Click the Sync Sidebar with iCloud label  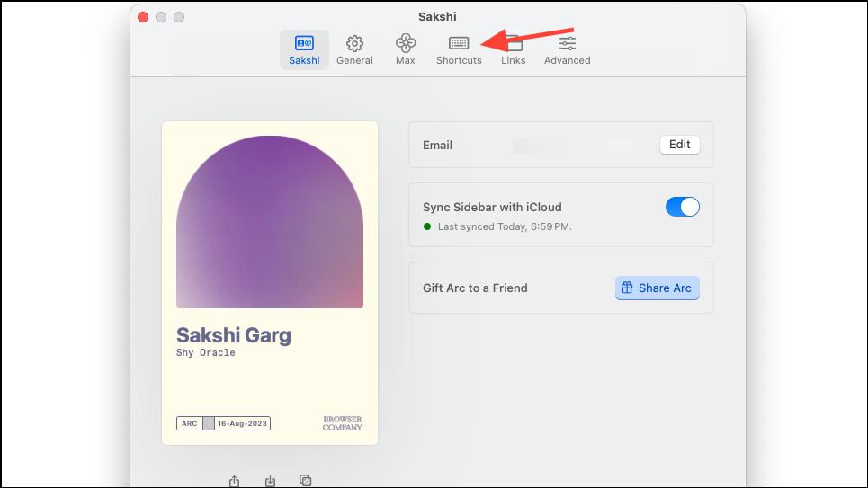492,207
